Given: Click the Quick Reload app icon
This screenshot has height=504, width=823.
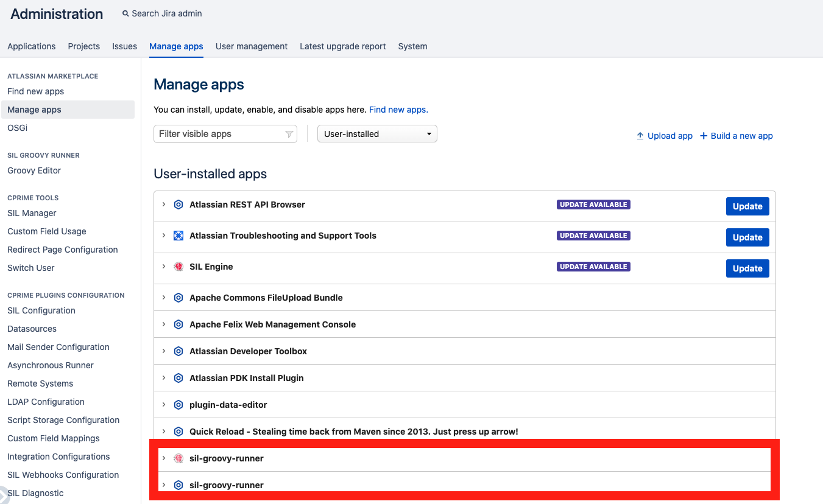Looking at the screenshot, I should point(178,432).
